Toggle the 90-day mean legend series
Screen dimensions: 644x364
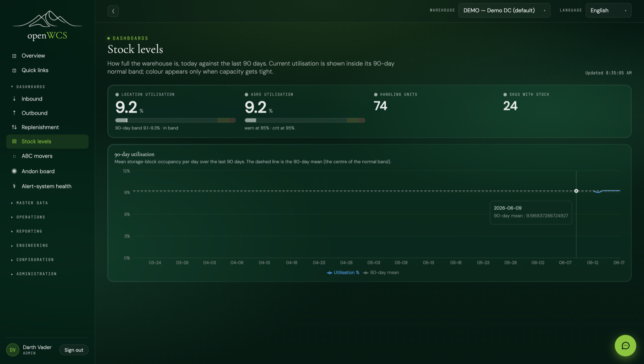pyautogui.click(x=381, y=273)
